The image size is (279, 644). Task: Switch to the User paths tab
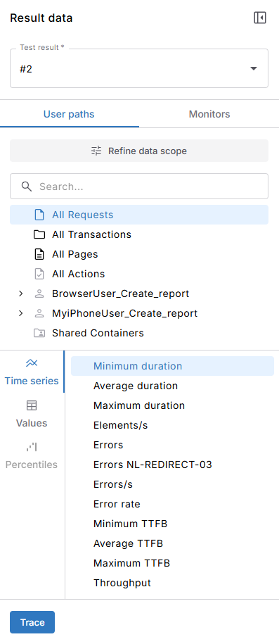pos(69,114)
